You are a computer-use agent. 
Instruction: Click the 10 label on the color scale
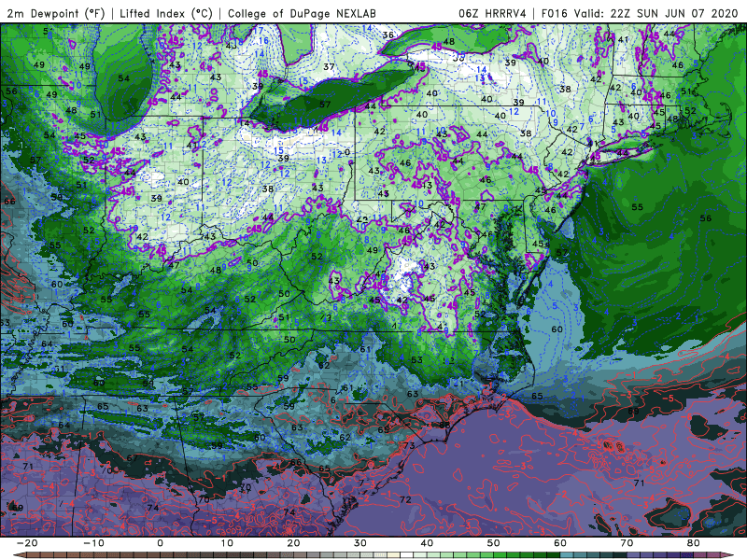click(x=227, y=543)
